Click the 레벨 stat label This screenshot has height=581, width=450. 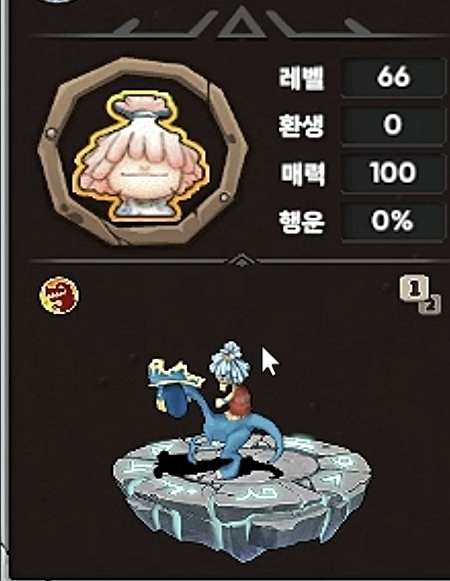coord(301,78)
